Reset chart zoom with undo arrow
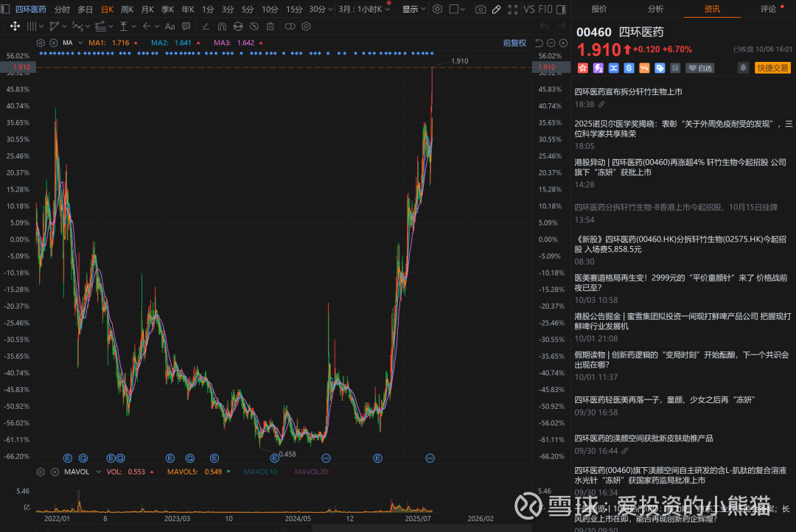This screenshot has width=796, height=532. (539, 43)
